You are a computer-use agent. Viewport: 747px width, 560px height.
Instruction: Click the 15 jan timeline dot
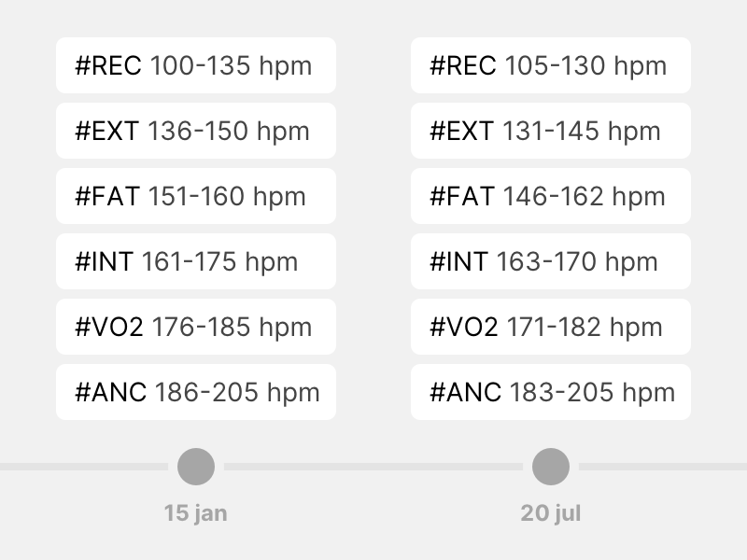point(196,467)
